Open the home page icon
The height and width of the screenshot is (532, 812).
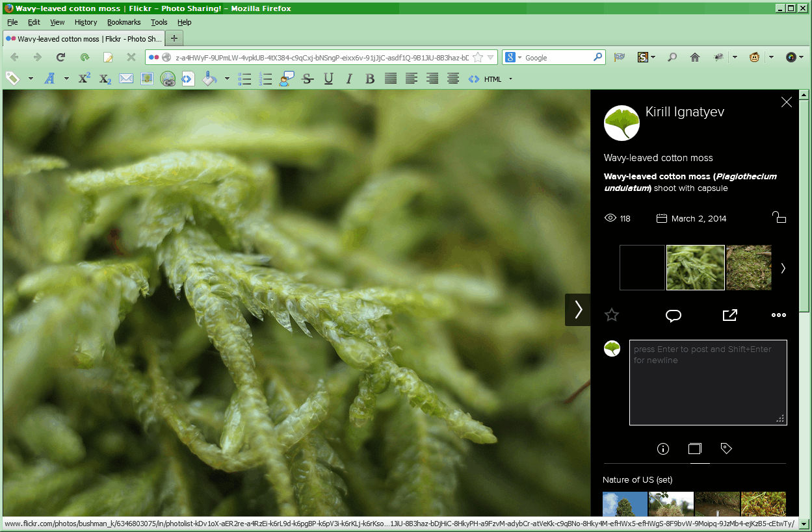coord(695,57)
